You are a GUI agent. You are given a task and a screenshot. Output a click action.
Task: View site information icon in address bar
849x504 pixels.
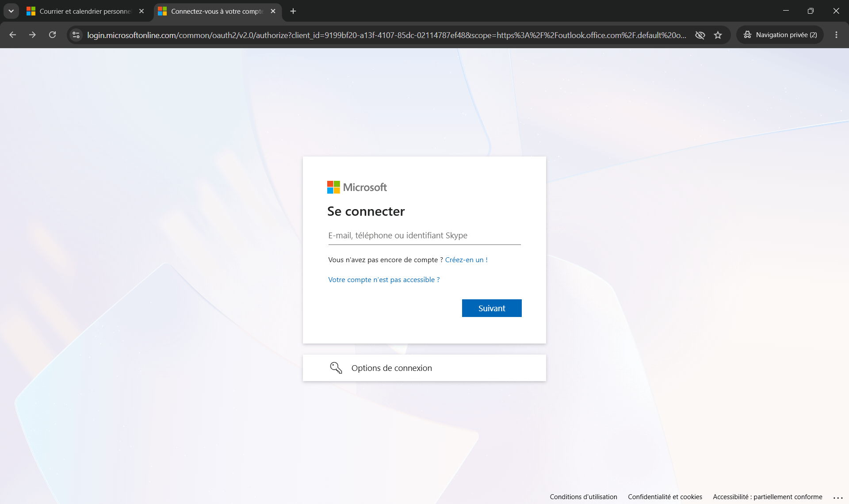pos(76,35)
